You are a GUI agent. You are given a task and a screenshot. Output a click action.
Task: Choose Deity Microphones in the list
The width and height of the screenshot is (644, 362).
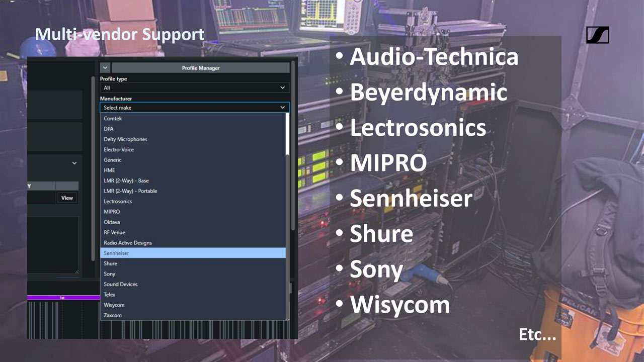click(x=193, y=139)
